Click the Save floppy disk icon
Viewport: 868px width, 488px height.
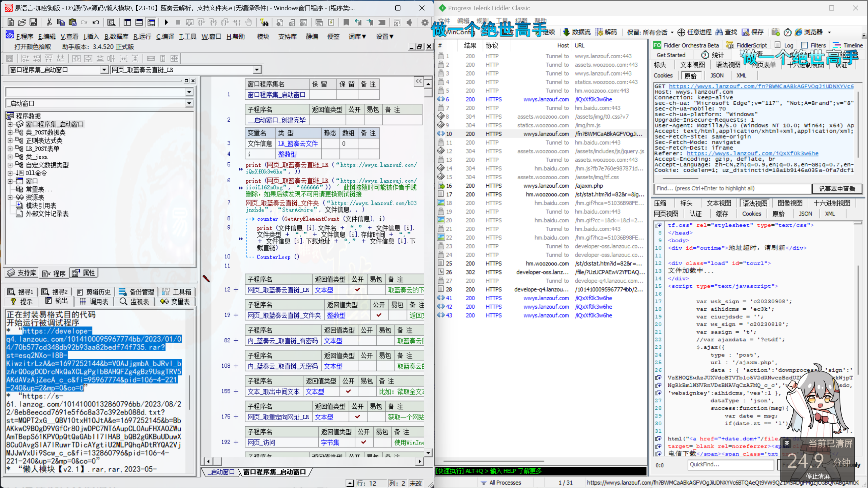[33, 22]
